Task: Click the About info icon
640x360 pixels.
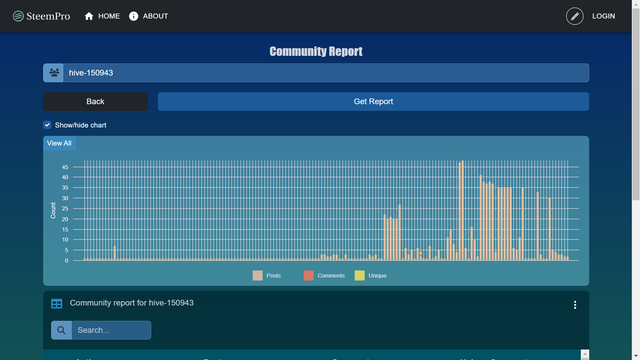Action: 133,16
